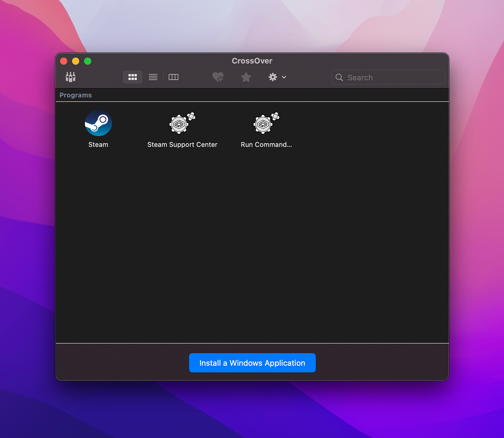Open the bottles sidebar icon

point(71,77)
